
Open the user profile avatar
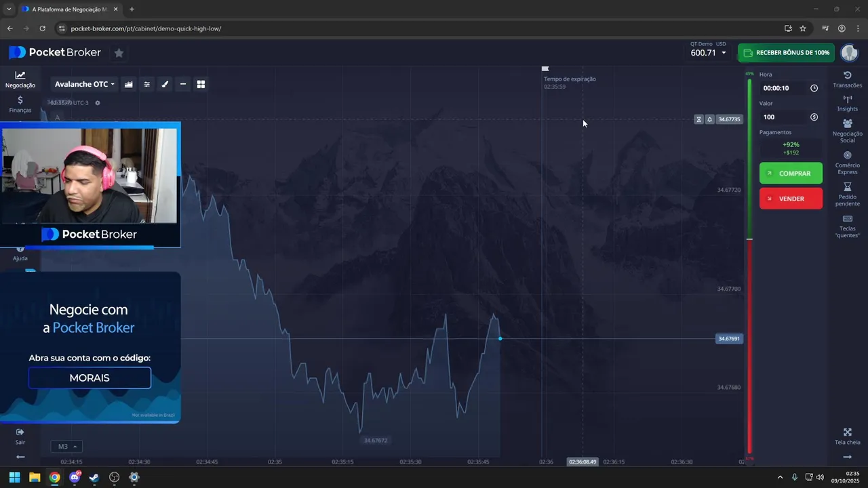tap(849, 53)
